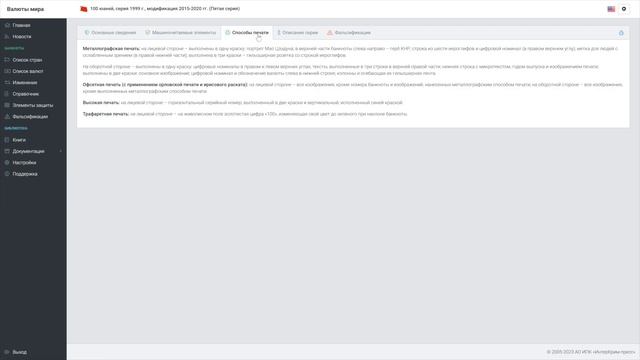Click the Выход logout icon

(x=7, y=352)
